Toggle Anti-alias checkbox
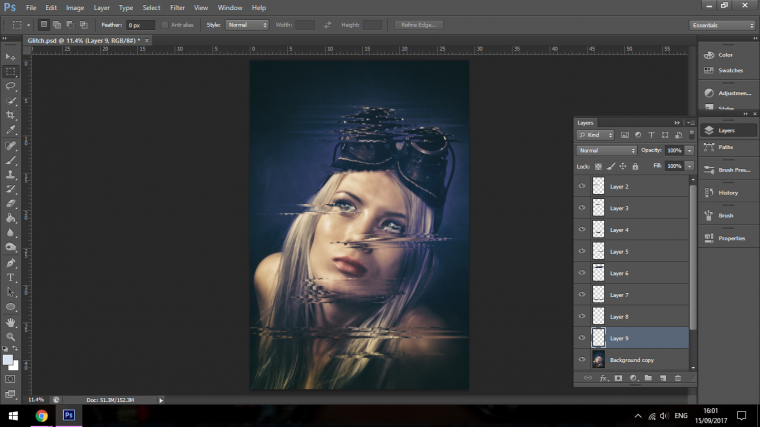Image resolution: width=760 pixels, height=427 pixels. 165,25
